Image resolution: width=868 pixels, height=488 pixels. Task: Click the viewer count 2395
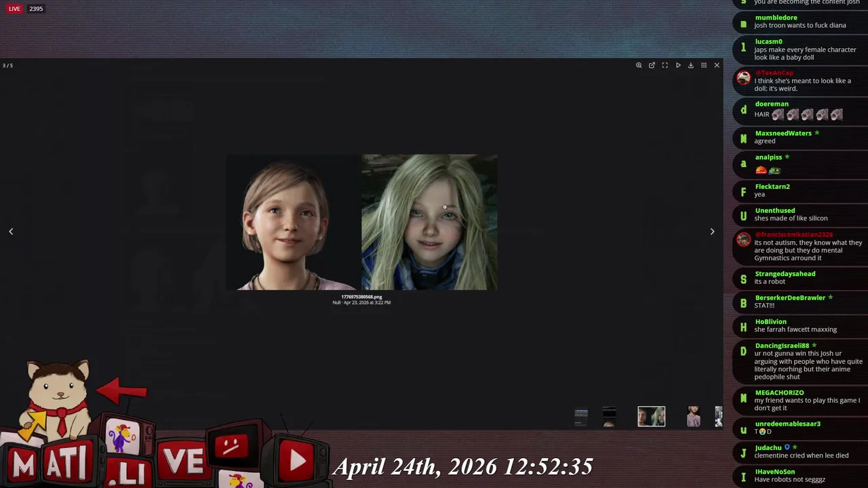(x=36, y=9)
